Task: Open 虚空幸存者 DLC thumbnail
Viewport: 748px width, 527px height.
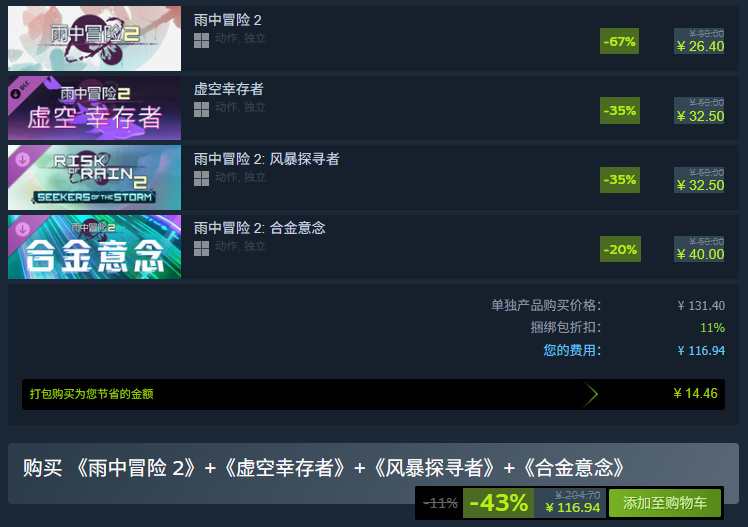Action: tap(94, 108)
